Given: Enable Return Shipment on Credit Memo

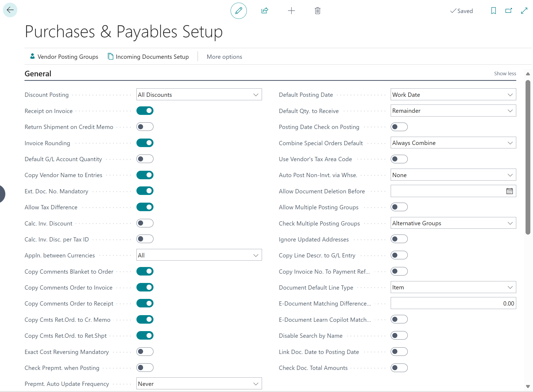Looking at the screenshot, I should coord(145,127).
